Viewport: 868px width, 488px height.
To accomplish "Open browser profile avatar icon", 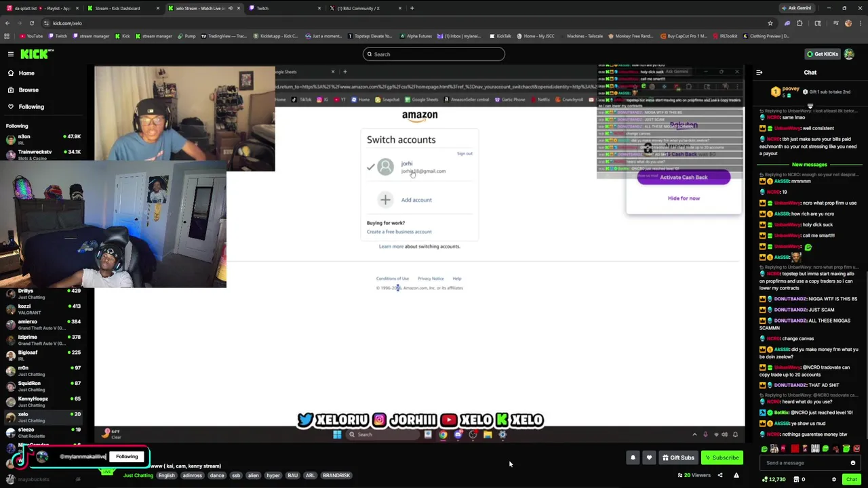I will pos(848,23).
